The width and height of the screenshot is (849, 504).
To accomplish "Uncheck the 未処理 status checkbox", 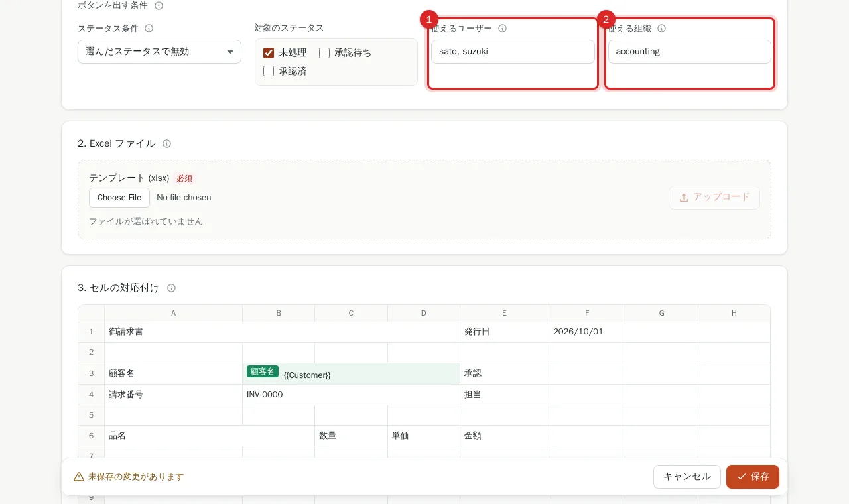I will click(269, 53).
